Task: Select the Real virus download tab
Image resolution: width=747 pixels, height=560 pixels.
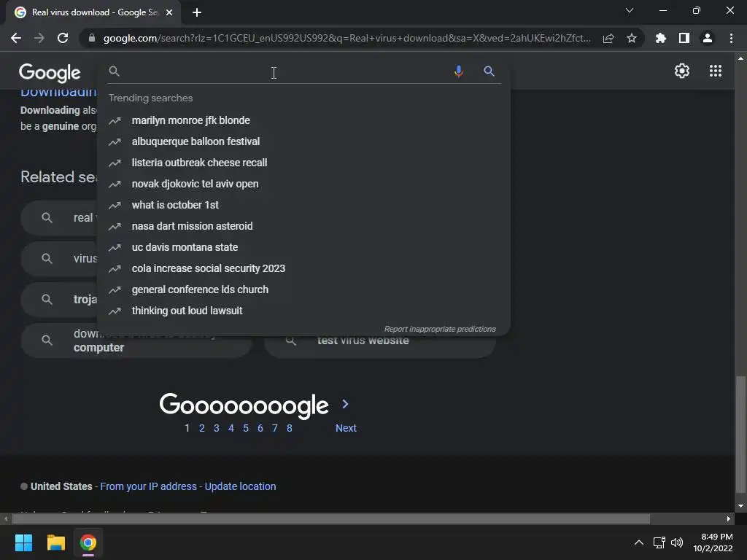Action: tap(93, 12)
